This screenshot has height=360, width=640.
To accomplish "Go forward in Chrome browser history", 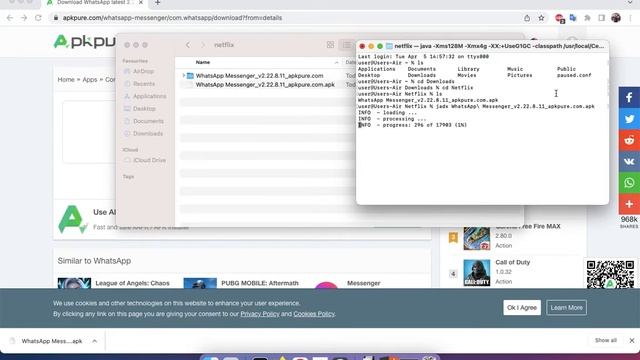I will 24,18.
